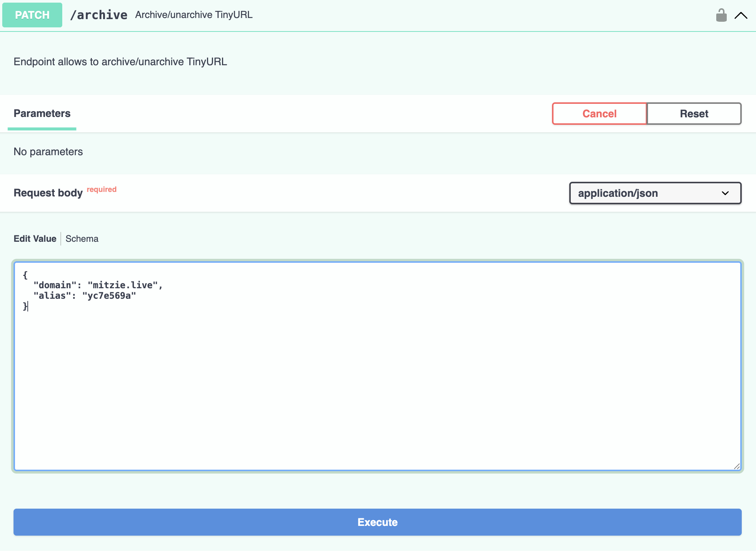Click the "Archive/unarchive TinyURL" summary text
756x551 pixels.
click(x=194, y=15)
